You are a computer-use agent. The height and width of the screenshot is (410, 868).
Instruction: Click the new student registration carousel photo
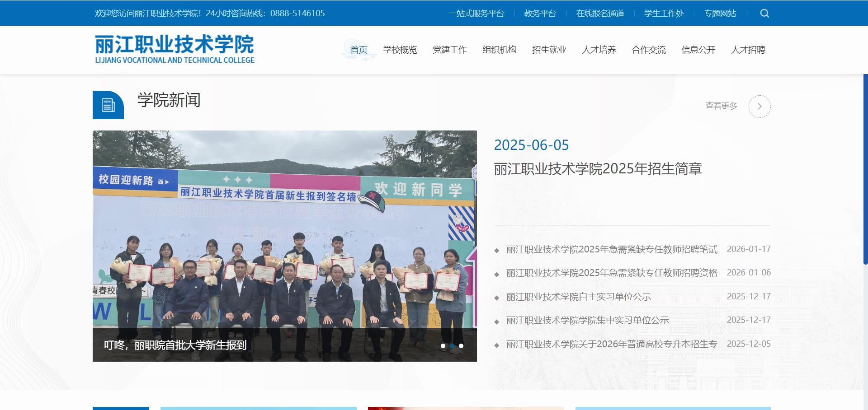coord(284,246)
